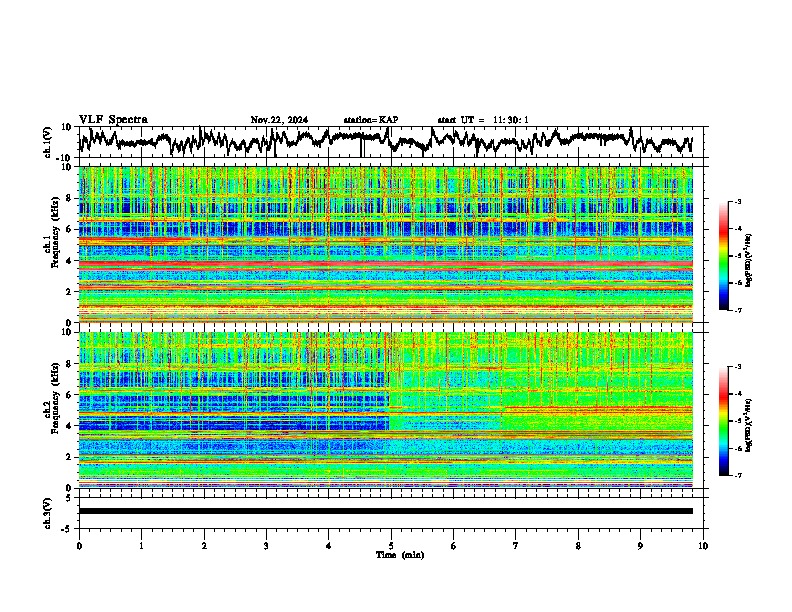Click the ch.1 spectrogram panel
Screen dimensions: 792x612
point(386,244)
